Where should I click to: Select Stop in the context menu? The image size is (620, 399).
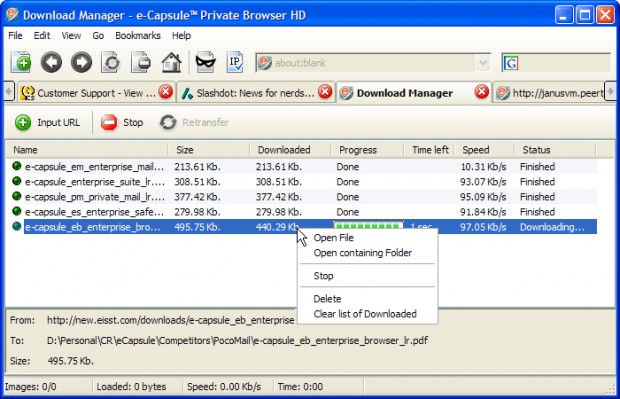coord(323,276)
